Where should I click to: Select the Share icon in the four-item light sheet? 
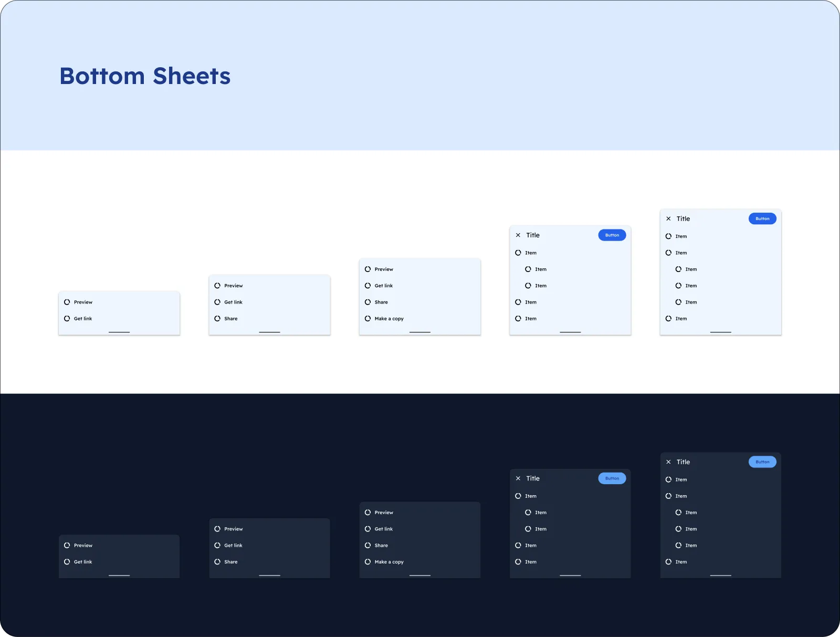pos(367,302)
